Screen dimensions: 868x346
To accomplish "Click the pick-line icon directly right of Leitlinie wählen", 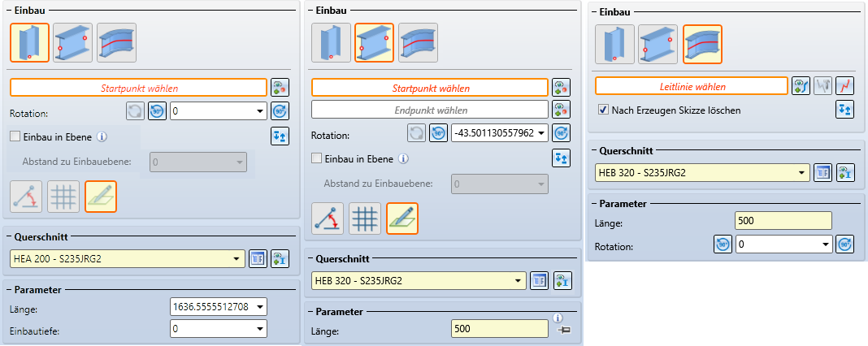I will (801, 85).
